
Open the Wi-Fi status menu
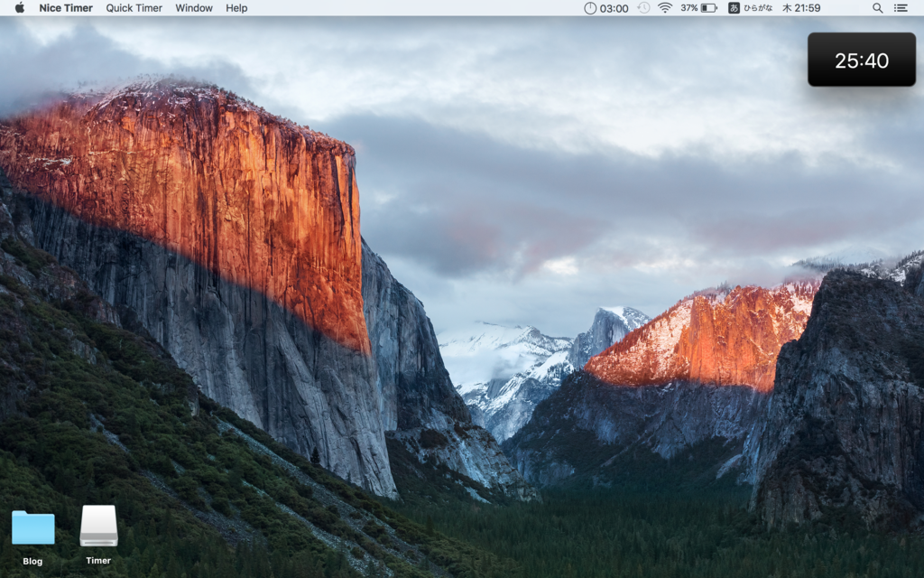coord(665,7)
